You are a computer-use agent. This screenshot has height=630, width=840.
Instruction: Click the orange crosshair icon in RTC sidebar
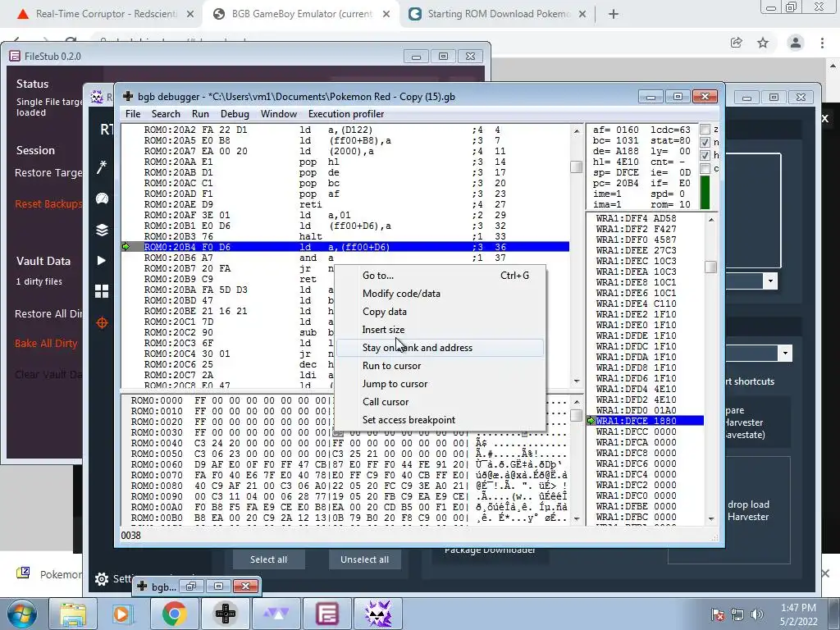click(102, 322)
